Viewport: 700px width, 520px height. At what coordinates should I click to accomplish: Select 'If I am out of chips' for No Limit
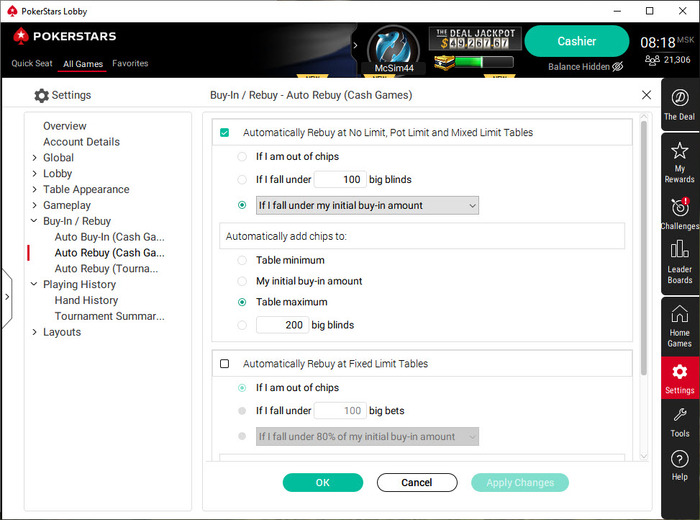pyautogui.click(x=242, y=157)
